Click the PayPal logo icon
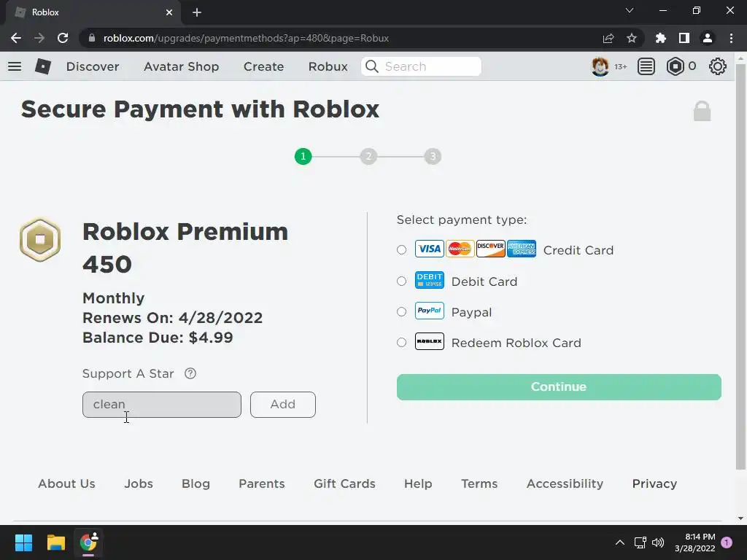Image resolution: width=747 pixels, height=560 pixels. 429,311
